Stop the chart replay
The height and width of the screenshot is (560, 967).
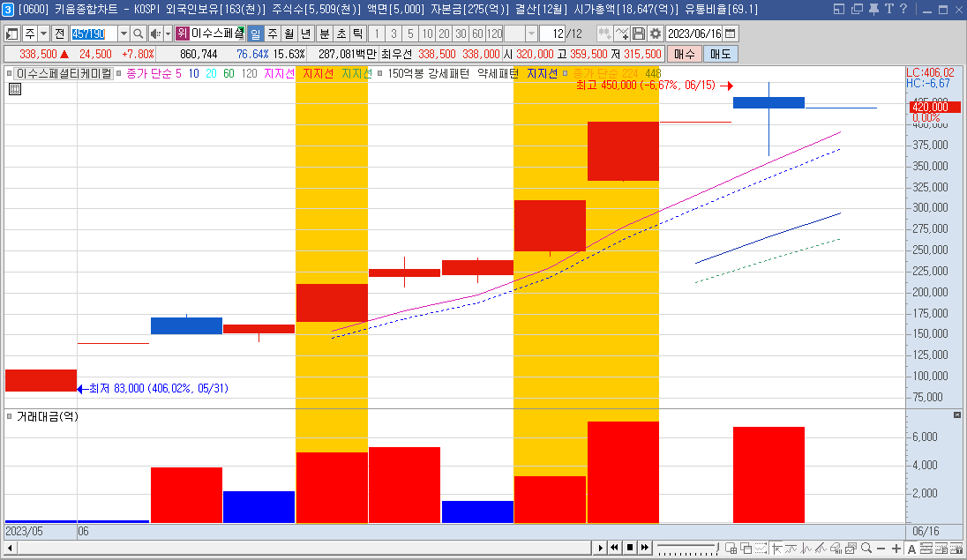pyautogui.click(x=630, y=548)
